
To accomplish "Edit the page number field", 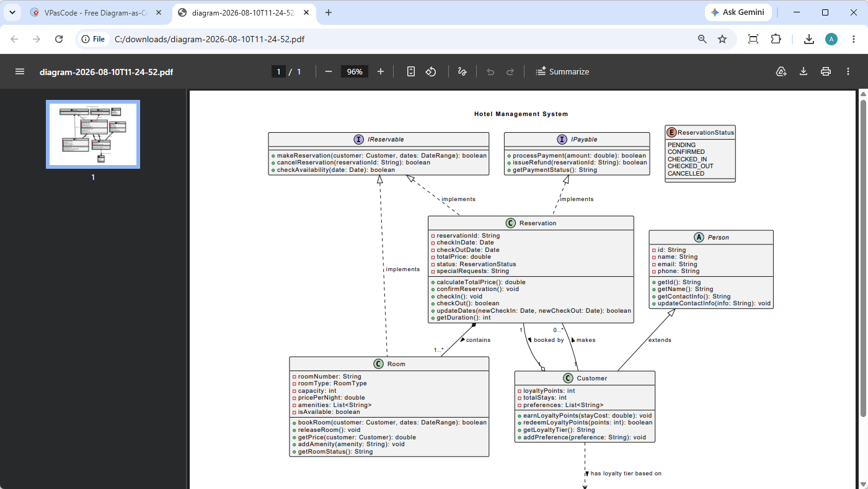I will coord(278,71).
